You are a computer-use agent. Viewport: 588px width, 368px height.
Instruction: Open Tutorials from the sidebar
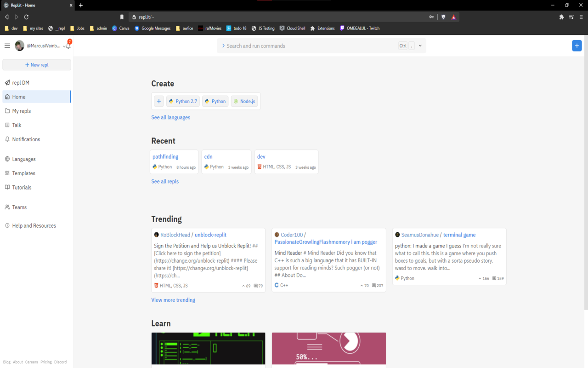pos(22,187)
